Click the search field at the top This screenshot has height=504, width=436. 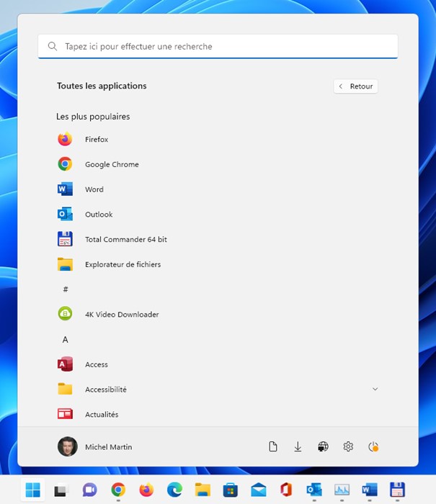[218, 47]
